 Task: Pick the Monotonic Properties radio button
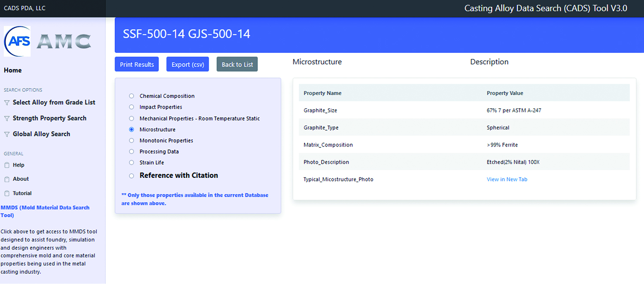click(132, 140)
